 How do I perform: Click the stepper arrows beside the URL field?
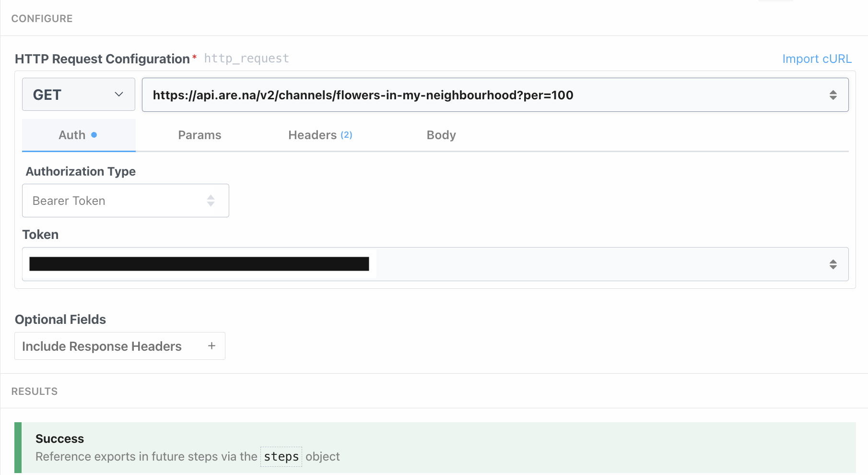(x=833, y=95)
